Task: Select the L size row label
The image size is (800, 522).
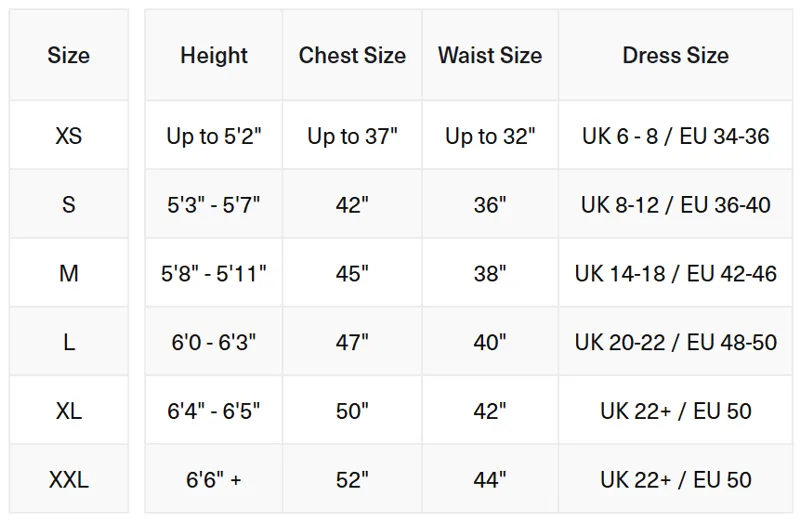Action: pos(68,343)
